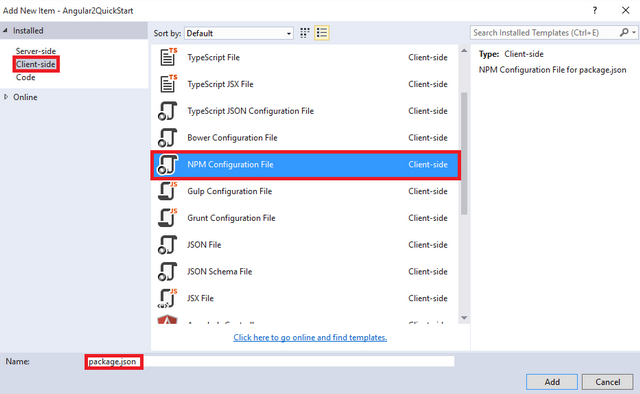Click the template list scrollbar thumb
This screenshot has width=640, height=394.
pyautogui.click(x=464, y=153)
